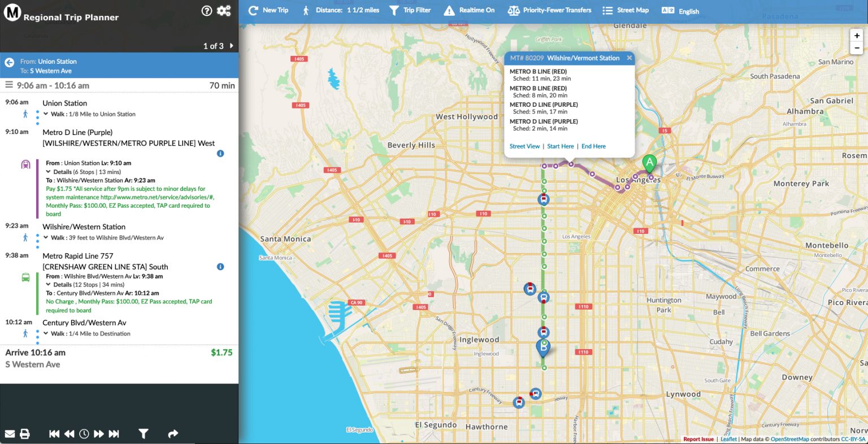Open the help question mark icon
Image resolution: width=868 pixels, height=444 pixels.
click(207, 11)
